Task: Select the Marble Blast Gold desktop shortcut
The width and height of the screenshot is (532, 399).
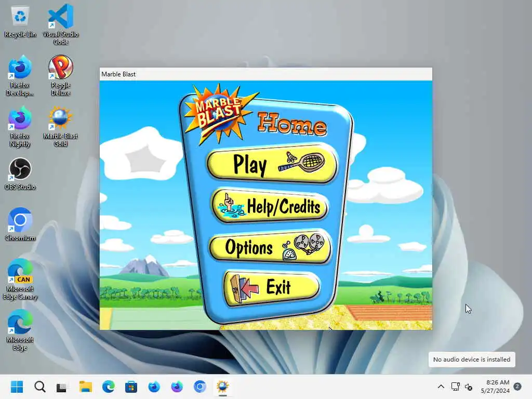Action: tap(61, 127)
